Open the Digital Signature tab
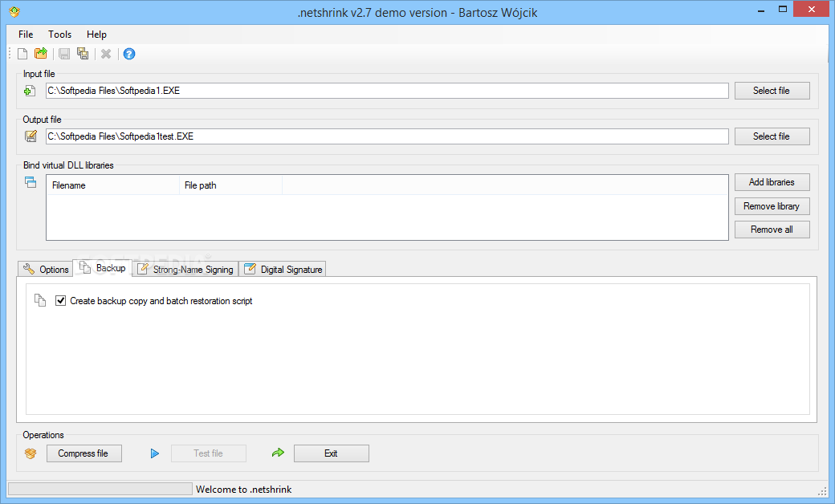 coord(283,270)
